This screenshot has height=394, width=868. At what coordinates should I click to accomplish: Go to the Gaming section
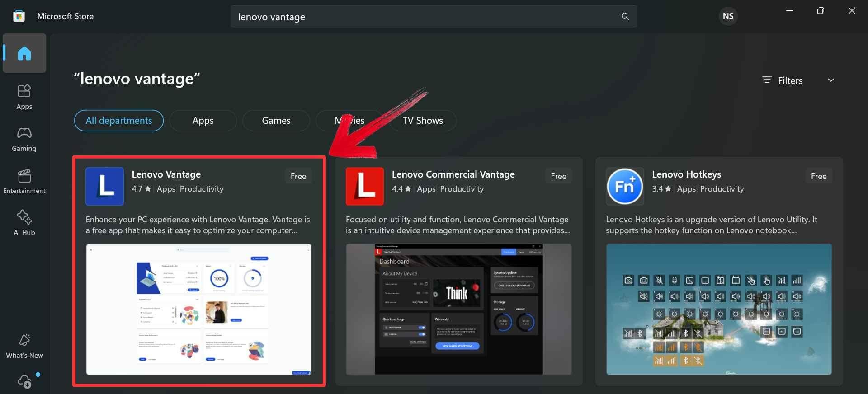(x=24, y=139)
